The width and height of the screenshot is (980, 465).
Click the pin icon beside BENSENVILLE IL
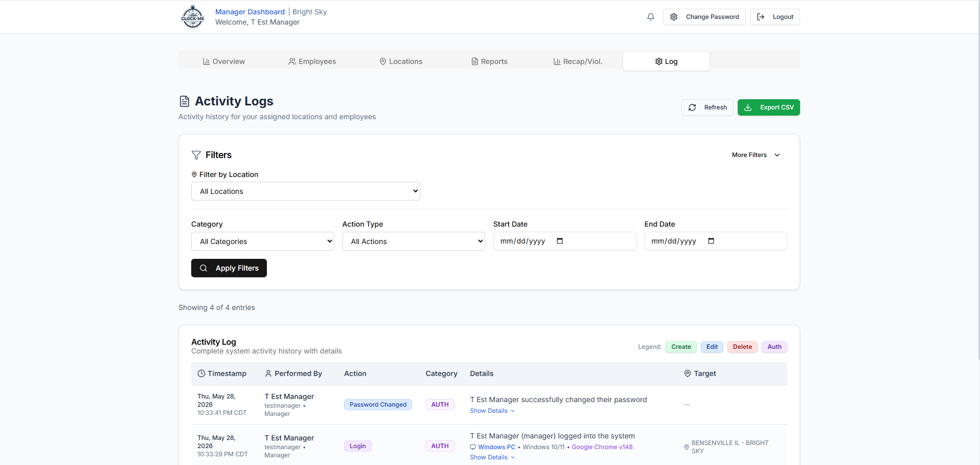point(687,447)
